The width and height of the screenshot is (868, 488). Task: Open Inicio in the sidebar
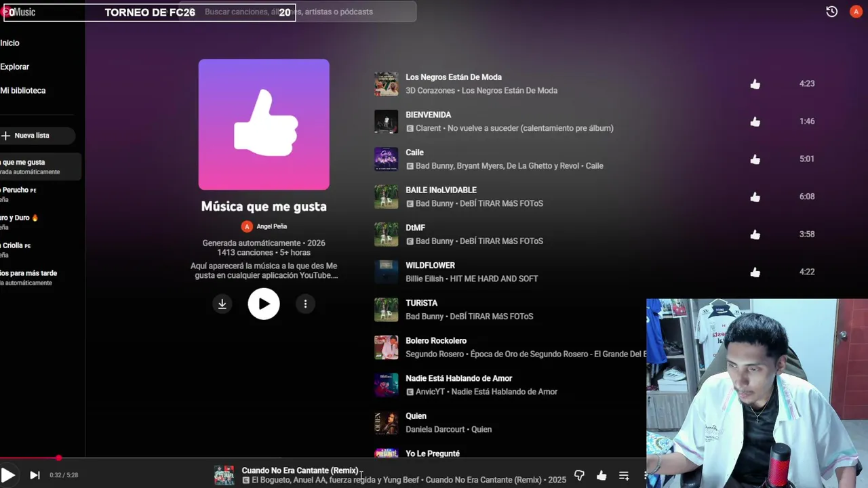[x=9, y=43]
